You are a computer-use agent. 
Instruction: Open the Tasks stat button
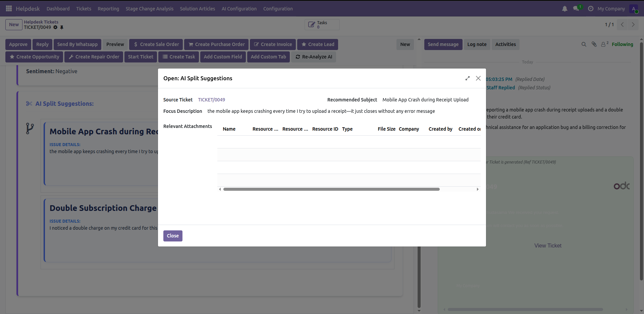click(322, 25)
